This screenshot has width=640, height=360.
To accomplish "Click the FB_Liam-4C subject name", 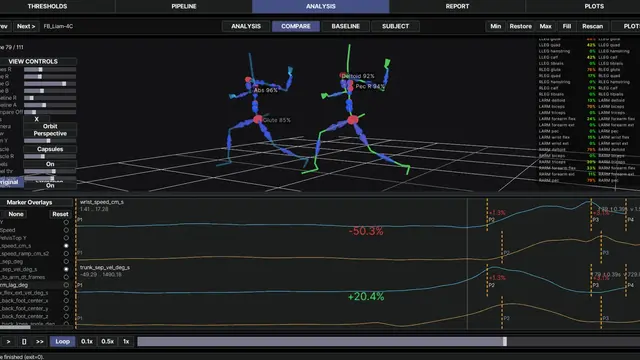I will [58, 26].
